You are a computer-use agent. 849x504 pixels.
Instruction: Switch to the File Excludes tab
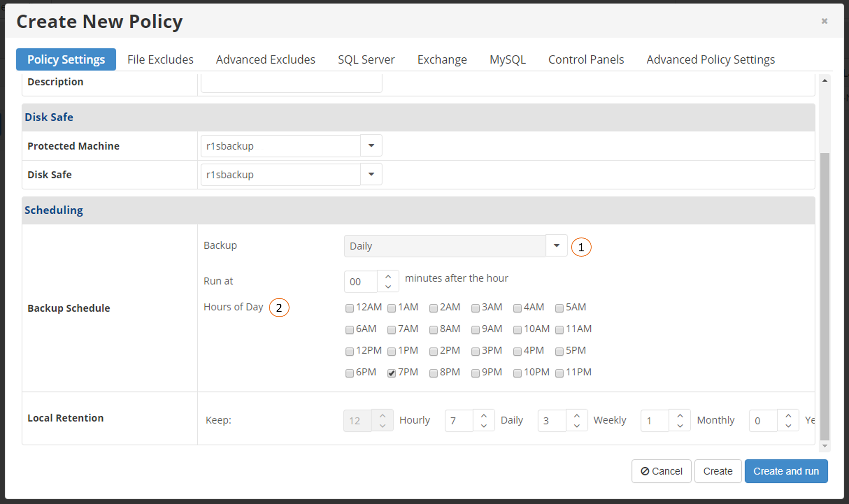[x=160, y=60]
